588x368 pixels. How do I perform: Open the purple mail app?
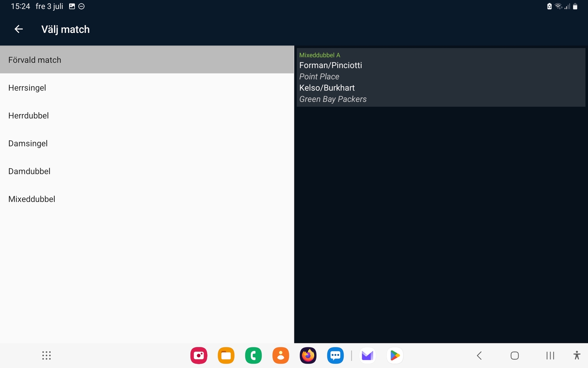(x=367, y=355)
